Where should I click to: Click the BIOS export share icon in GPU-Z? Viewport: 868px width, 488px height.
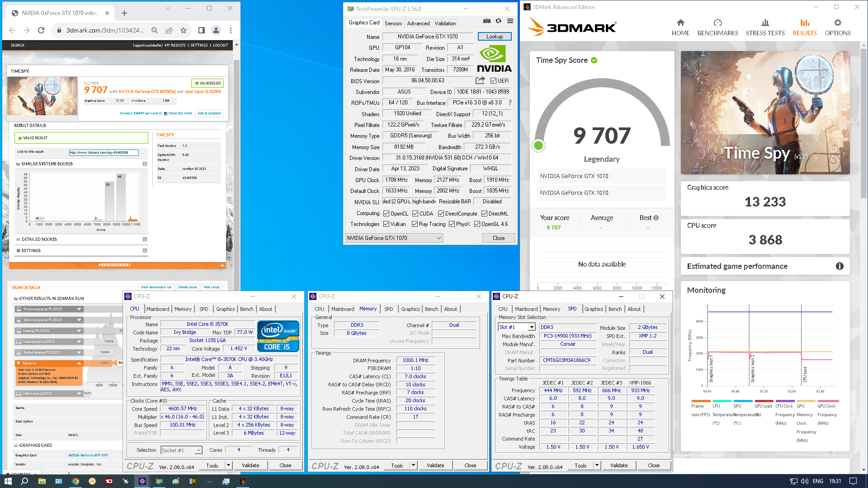click(x=480, y=80)
